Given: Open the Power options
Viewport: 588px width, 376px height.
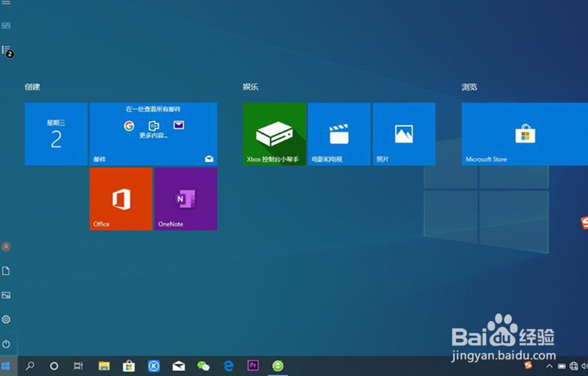Looking at the screenshot, I should [6, 344].
